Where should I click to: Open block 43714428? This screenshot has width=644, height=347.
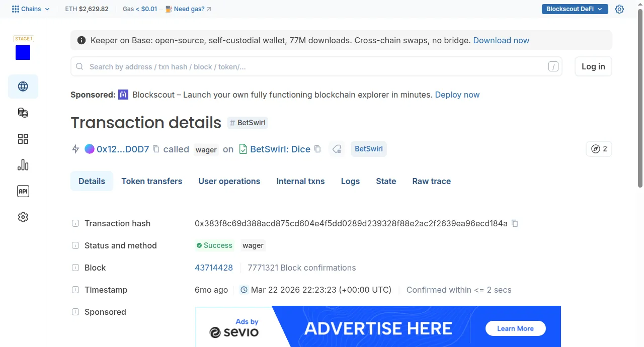[214, 268]
